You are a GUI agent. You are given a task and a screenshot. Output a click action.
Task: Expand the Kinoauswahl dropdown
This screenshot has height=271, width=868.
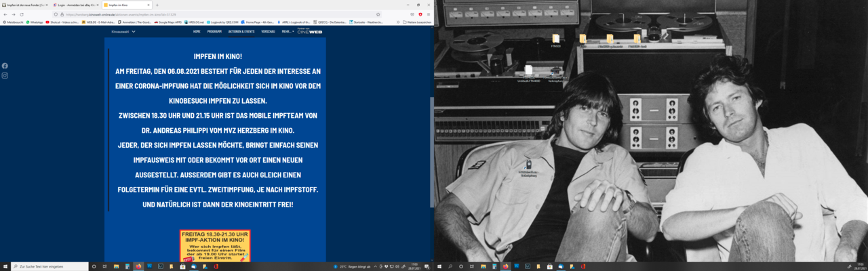(123, 31)
